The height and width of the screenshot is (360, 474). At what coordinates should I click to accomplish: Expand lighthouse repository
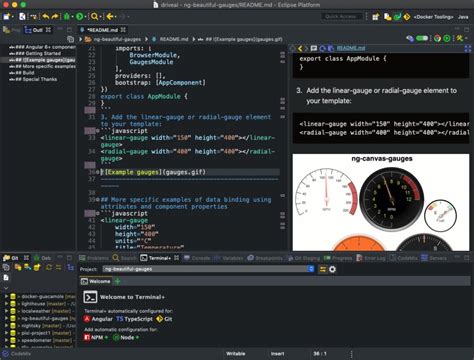click(6, 304)
